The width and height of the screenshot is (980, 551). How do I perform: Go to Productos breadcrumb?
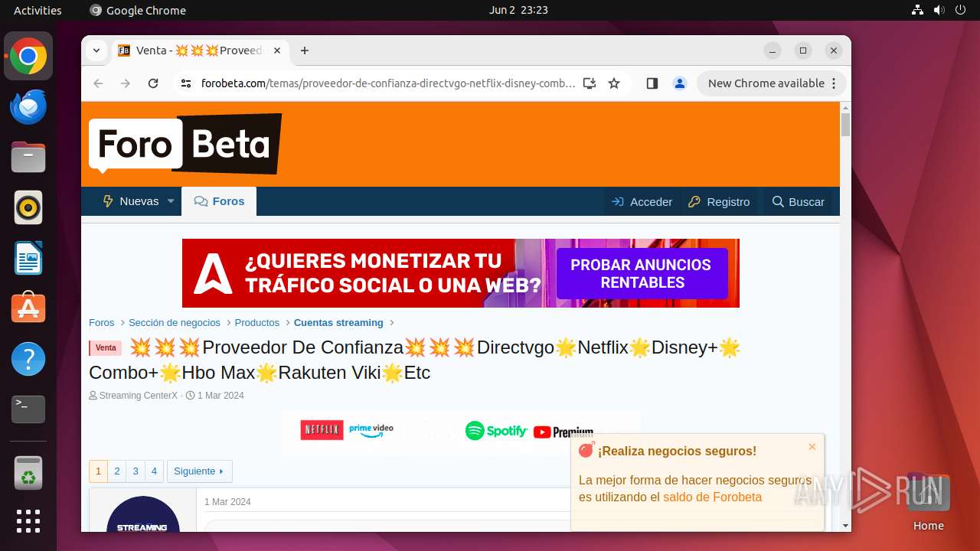(257, 323)
